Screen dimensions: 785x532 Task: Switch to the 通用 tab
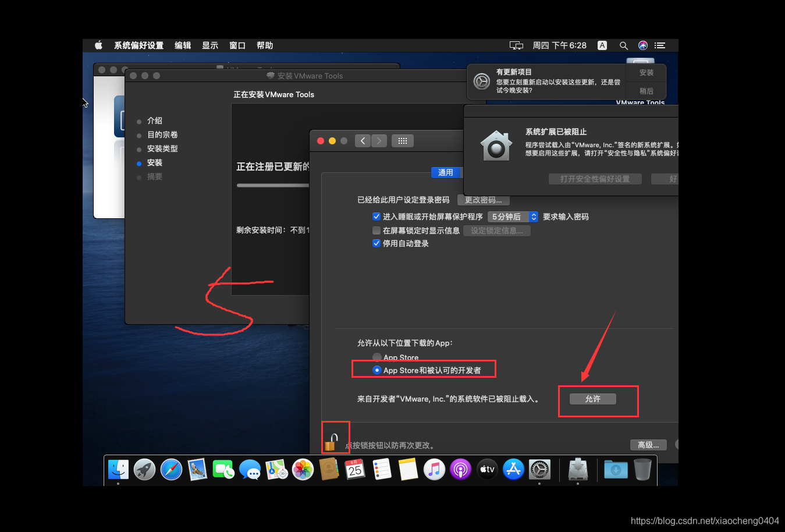(x=446, y=172)
